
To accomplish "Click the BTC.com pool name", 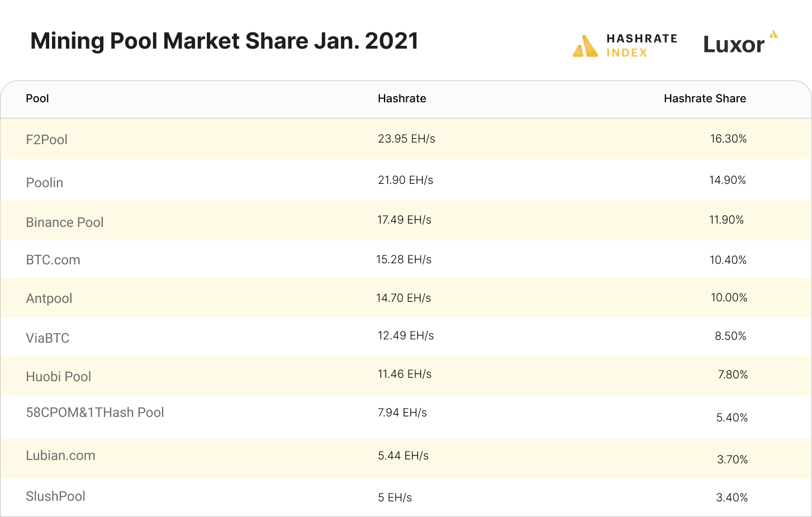I will (53, 259).
